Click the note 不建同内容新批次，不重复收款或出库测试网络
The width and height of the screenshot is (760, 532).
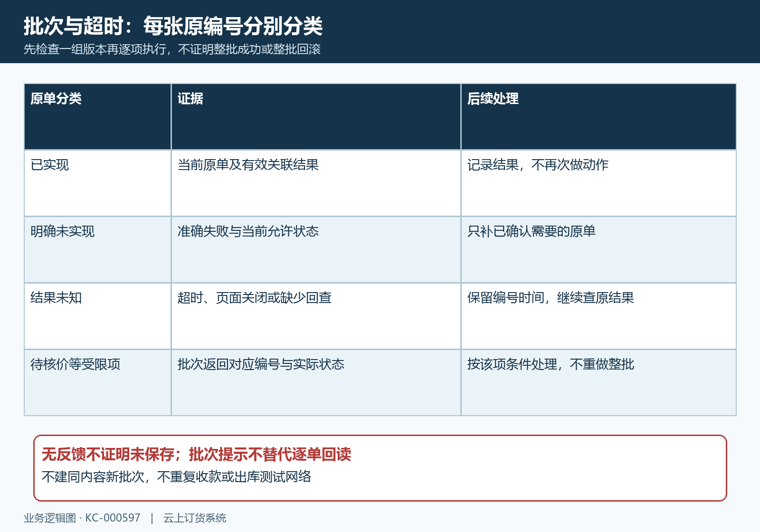176,476
